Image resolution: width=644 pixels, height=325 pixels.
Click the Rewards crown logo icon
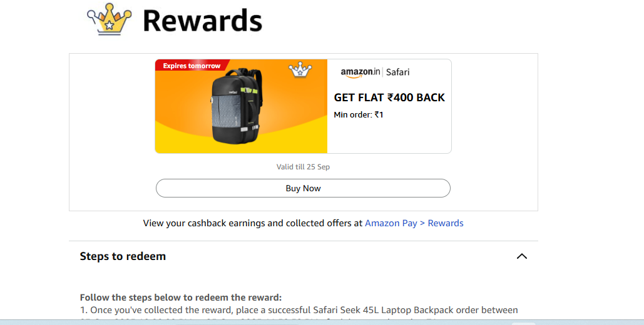tap(109, 19)
